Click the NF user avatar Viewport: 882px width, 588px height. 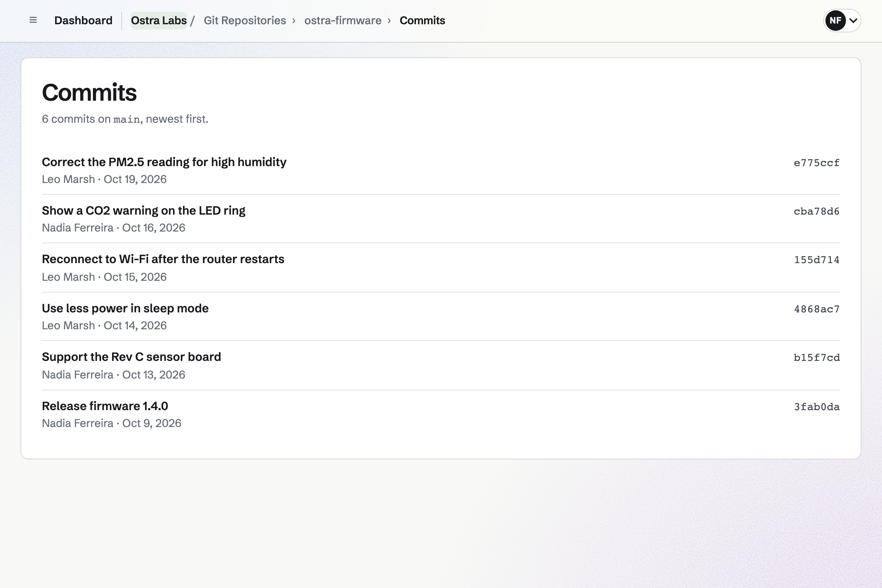point(835,20)
